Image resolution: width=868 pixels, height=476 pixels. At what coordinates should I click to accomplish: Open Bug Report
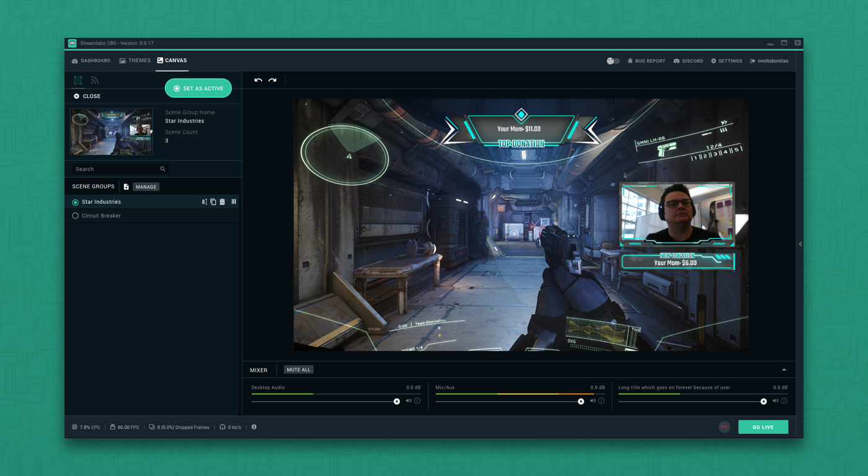point(646,61)
